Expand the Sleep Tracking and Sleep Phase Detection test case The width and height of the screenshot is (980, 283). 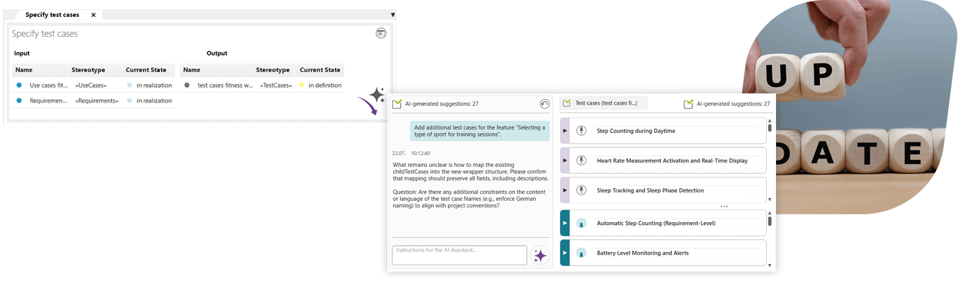coord(564,190)
